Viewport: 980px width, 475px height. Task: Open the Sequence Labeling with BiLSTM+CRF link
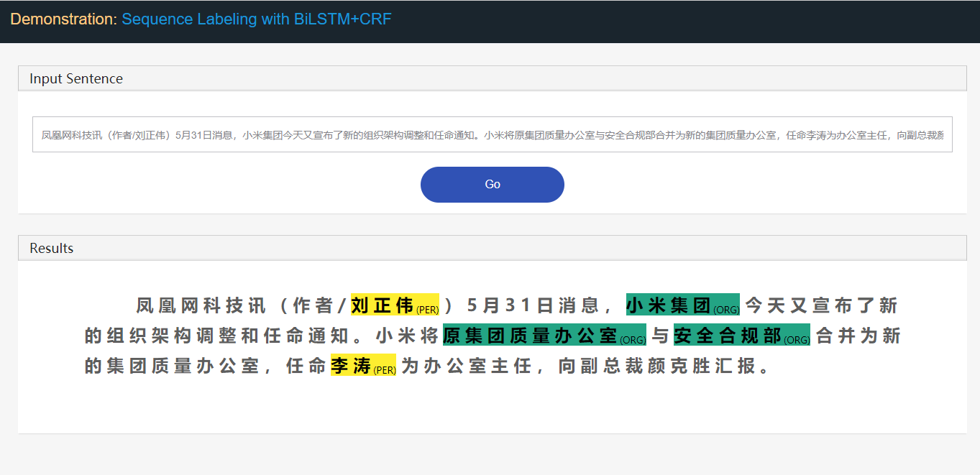(256, 19)
